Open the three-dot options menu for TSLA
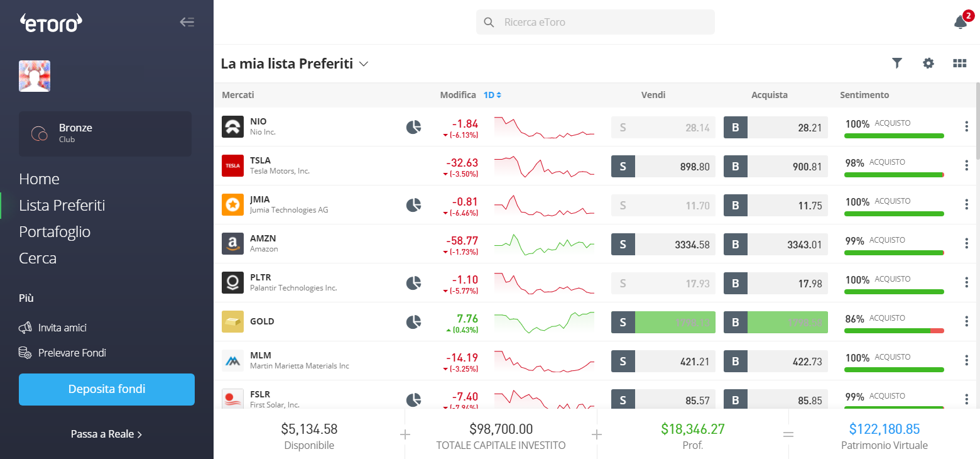This screenshot has width=980, height=459. [967, 165]
